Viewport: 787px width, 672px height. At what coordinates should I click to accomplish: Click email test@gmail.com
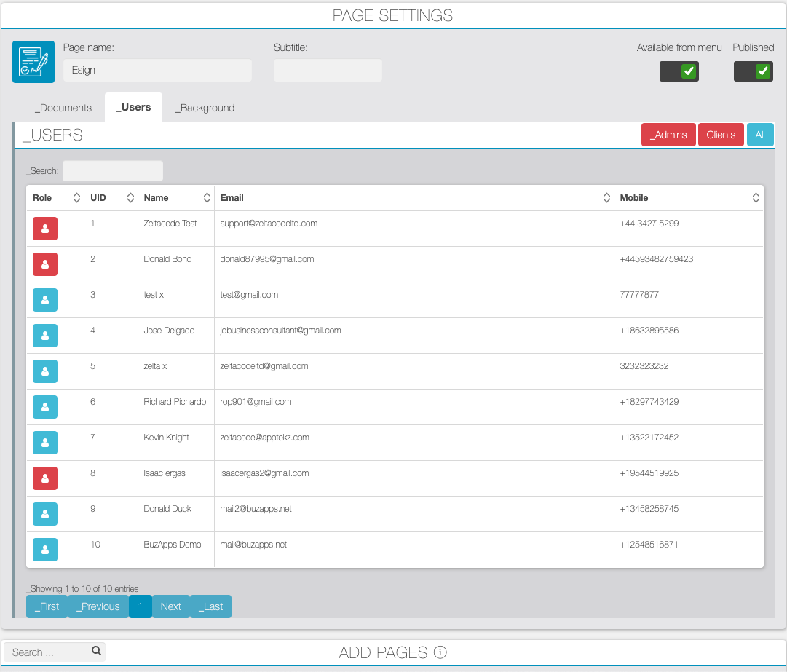tap(249, 295)
